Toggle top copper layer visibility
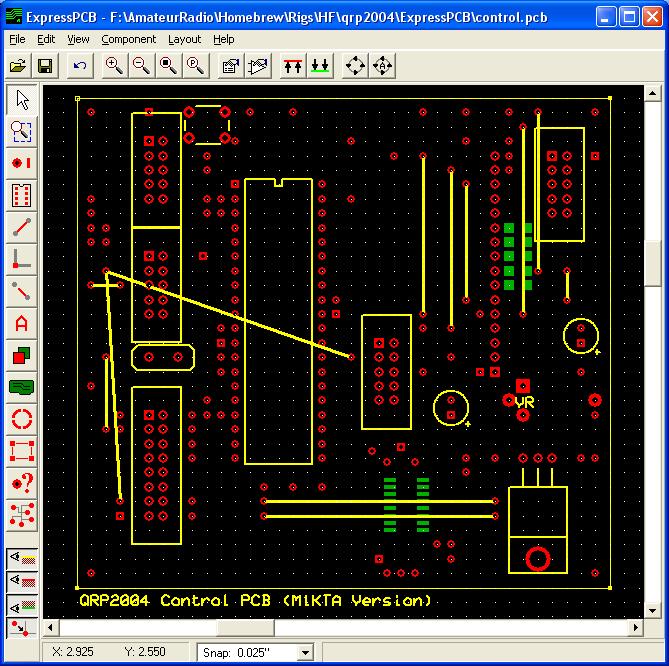 23,581
